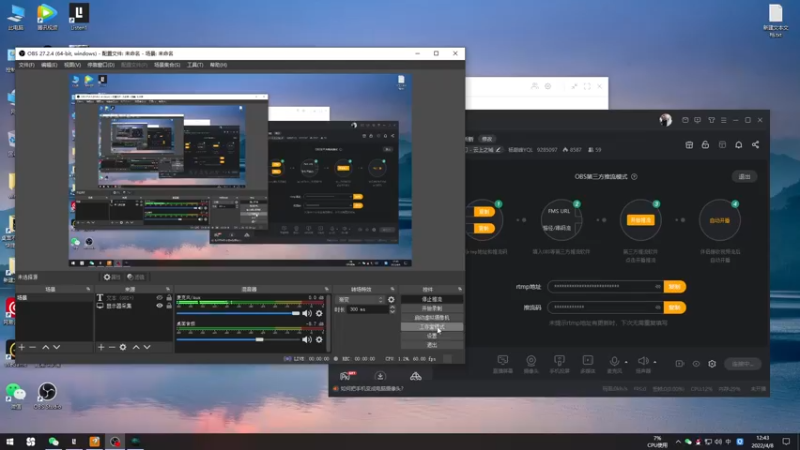Open transition properties gear icon
This screenshot has height=450, width=800.
coord(391,299)
